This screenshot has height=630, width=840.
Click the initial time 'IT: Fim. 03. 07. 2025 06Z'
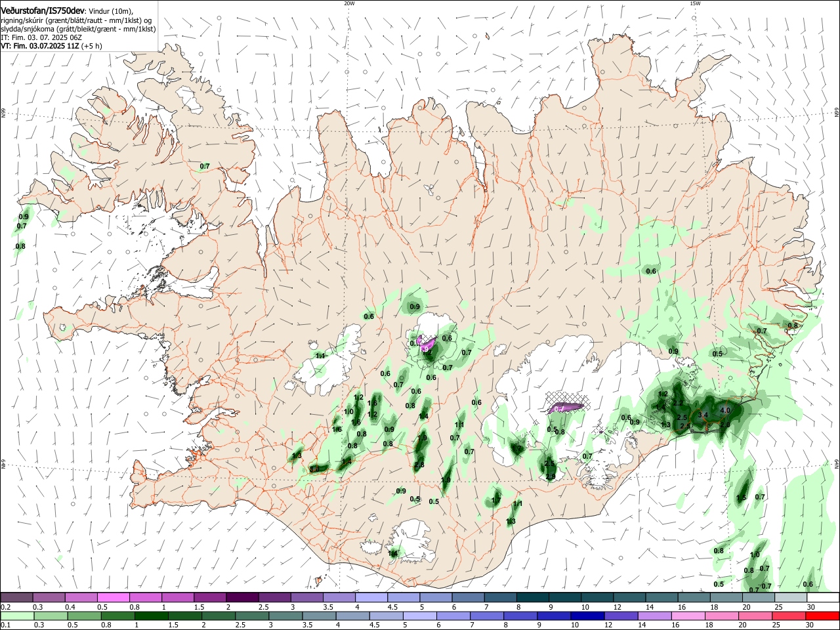click(41, 37)
